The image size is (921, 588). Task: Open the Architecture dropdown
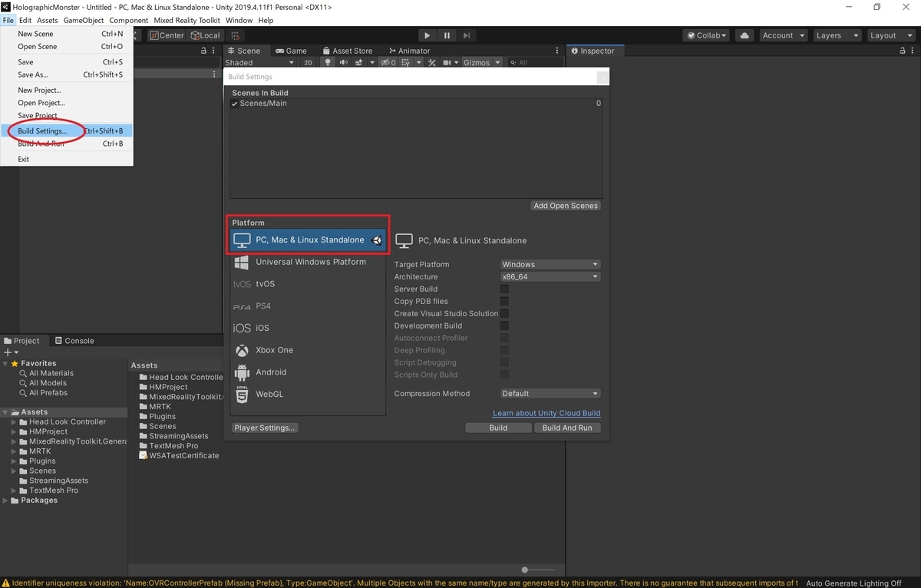(x=550, y=277)
